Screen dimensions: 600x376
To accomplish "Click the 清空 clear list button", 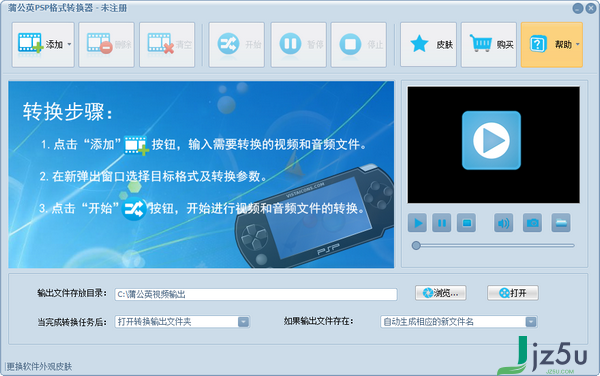I will pyautogui.click(x=167, y=45).
